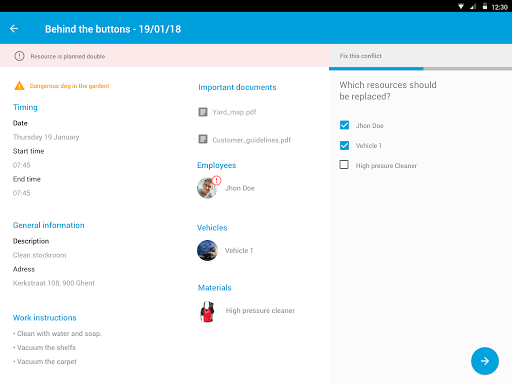Select the High pressure cleaner material name
Screen dimensions: 512x384
[x=260, y=311]
